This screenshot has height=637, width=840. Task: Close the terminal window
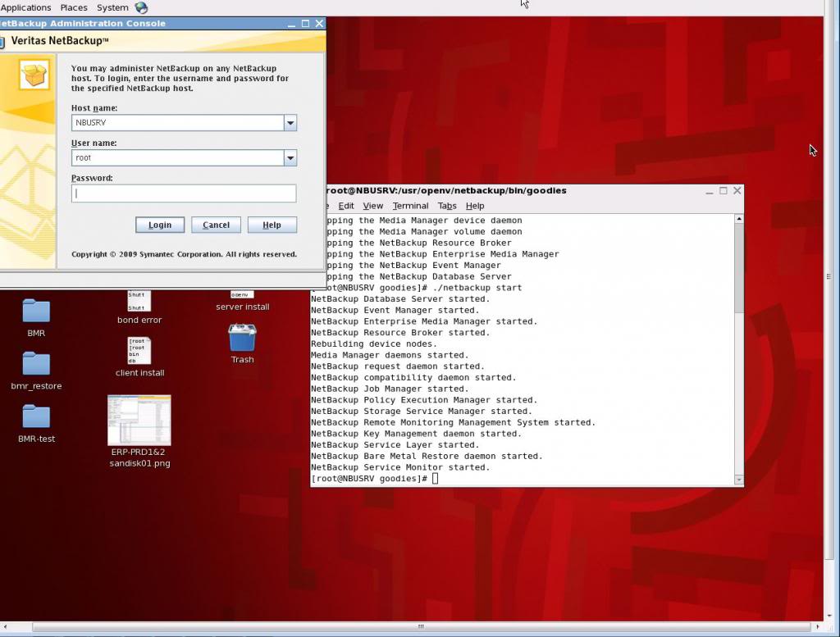[737, 190]
